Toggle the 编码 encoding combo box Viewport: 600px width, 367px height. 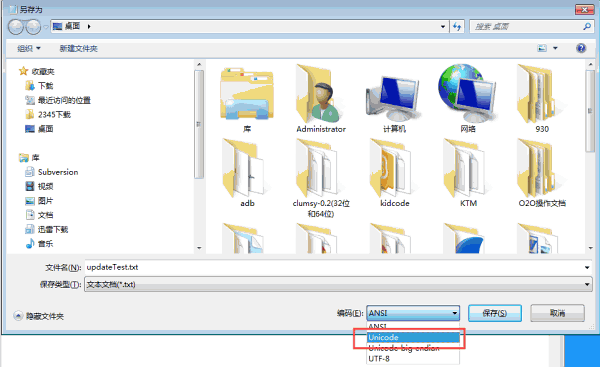tap(413, 313)
